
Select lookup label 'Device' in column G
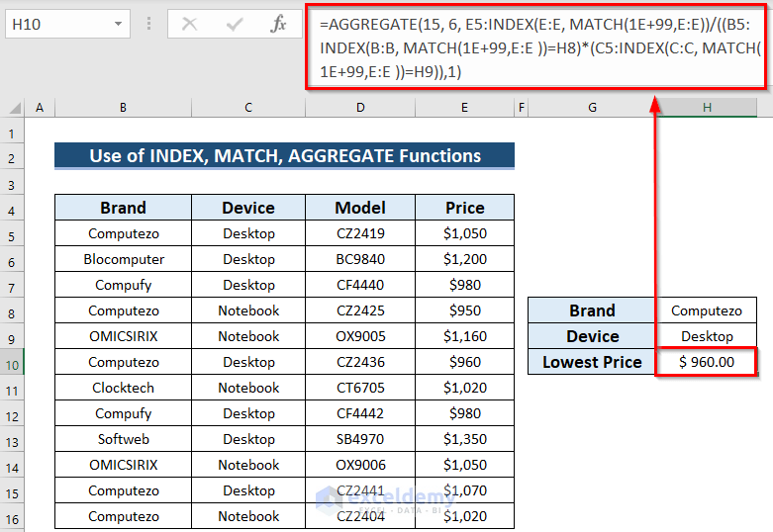[592, 336]
